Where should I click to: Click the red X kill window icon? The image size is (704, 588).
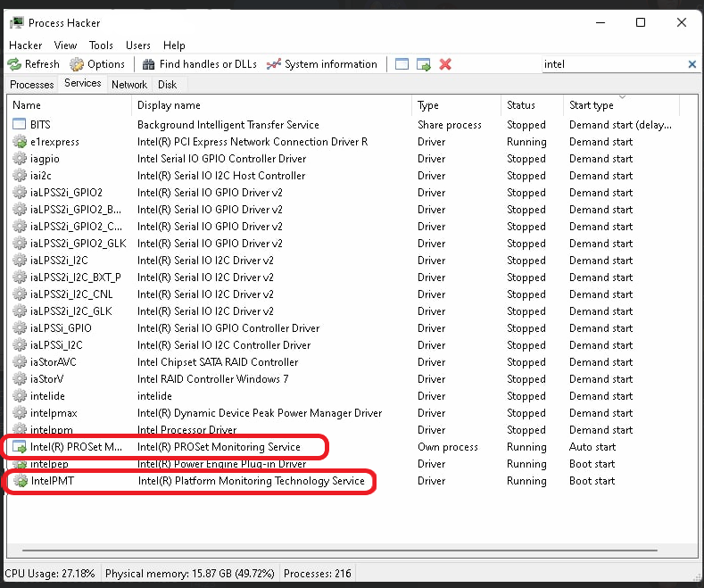[445, 64]
